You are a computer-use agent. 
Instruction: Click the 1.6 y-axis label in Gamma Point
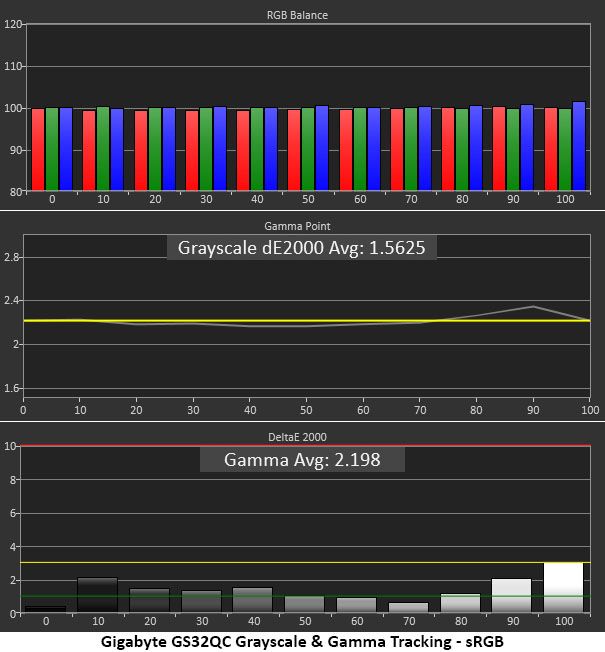11,389
